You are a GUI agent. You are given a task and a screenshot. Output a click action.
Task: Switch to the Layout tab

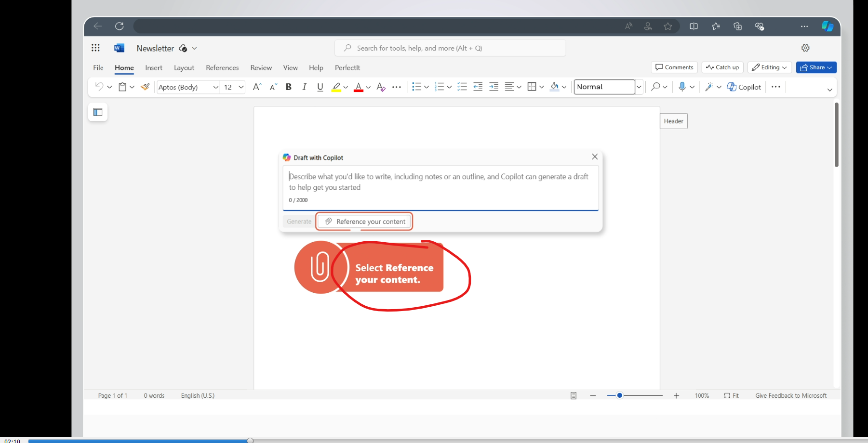184,67
